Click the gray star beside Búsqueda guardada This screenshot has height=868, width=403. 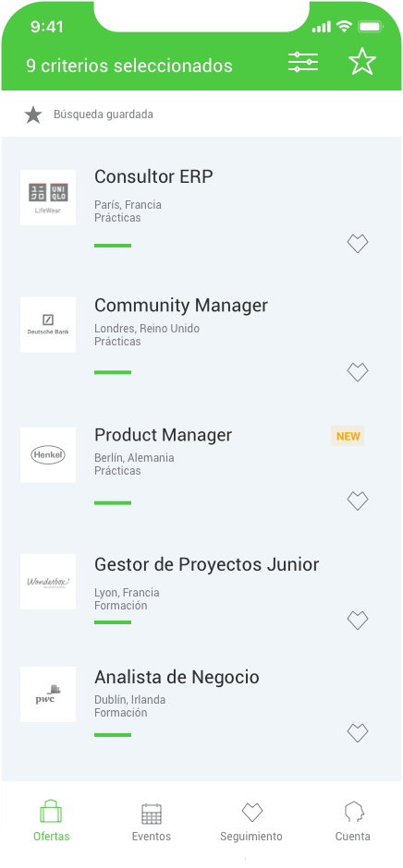[x=33, y=115]
